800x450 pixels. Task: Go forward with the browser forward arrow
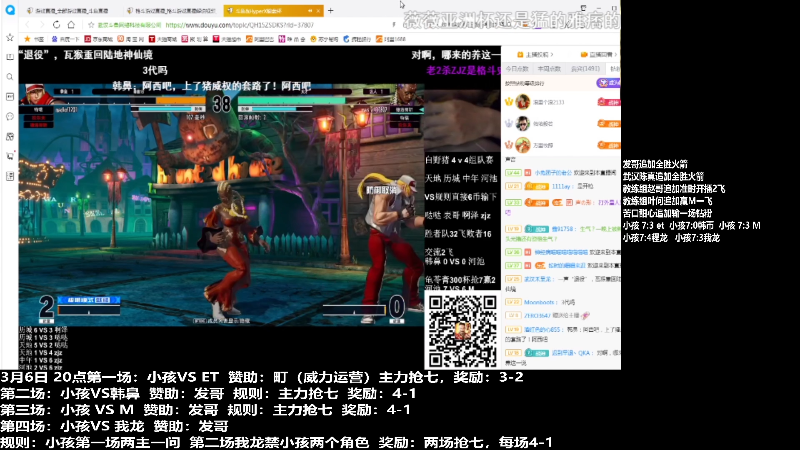[41, 24]
